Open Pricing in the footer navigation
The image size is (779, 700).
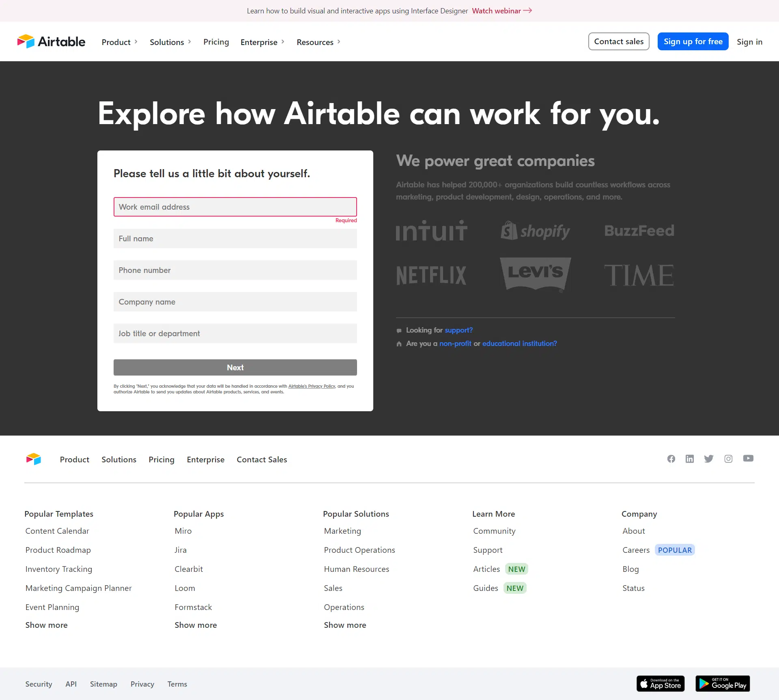[161, 460]
